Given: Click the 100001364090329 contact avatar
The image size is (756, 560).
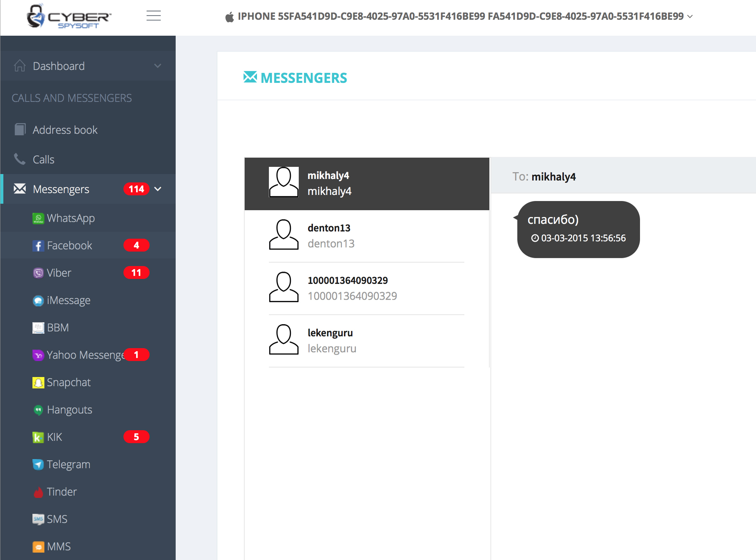Looking at the screenshot, I should 283,287.
